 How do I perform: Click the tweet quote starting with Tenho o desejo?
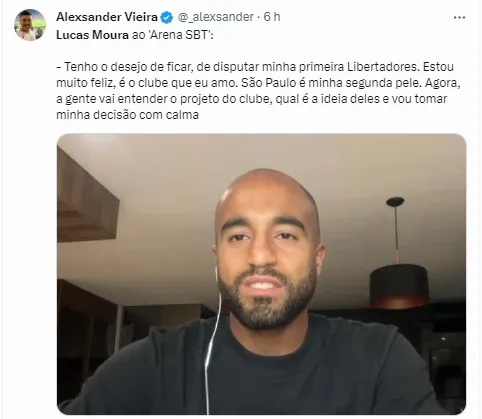point(258,91)
